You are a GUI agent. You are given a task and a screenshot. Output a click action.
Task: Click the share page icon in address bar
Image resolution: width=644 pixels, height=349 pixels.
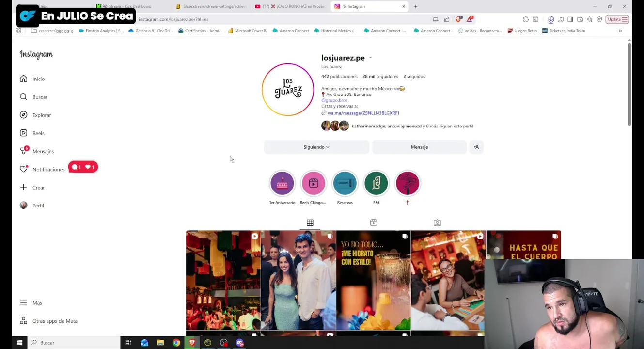(446, 19)
